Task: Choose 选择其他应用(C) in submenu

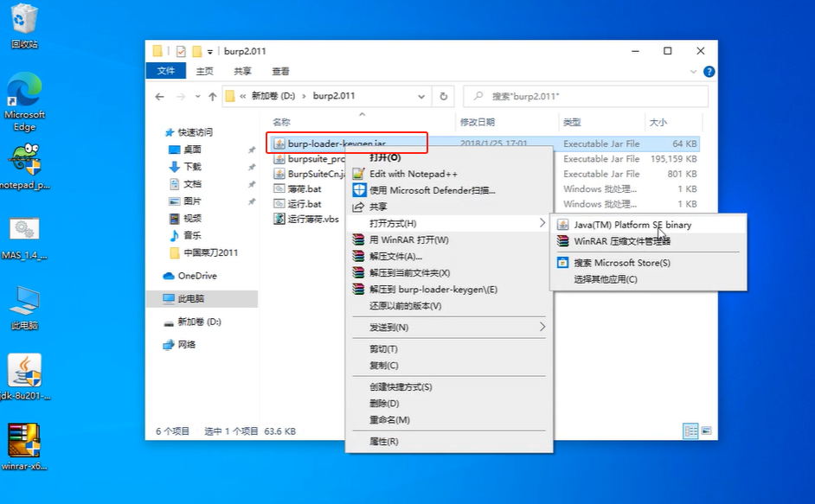Action: (x=648, y=279)
